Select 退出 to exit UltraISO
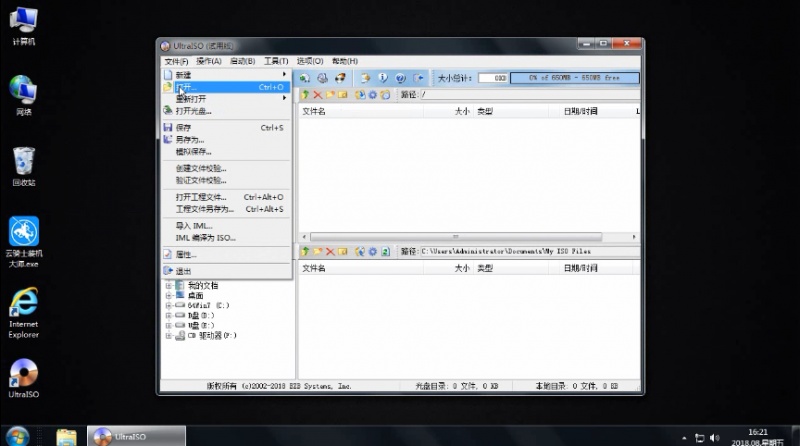 pyautogui.click(x=226, y=271)
